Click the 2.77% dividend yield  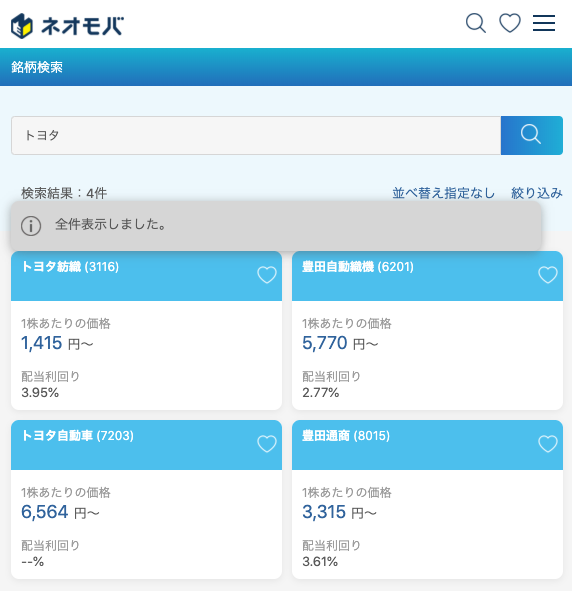(321, 393)
